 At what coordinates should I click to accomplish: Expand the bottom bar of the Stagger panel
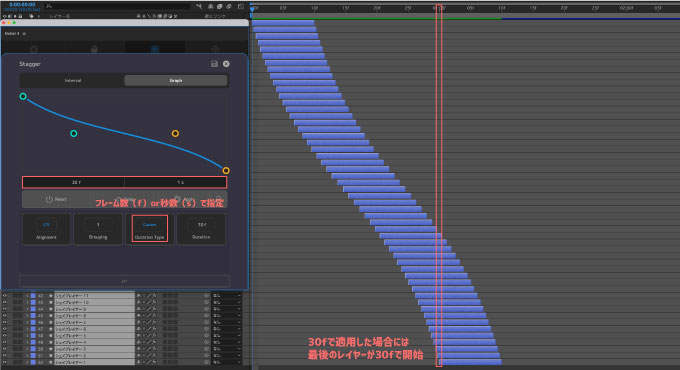[x=124, y=281]
